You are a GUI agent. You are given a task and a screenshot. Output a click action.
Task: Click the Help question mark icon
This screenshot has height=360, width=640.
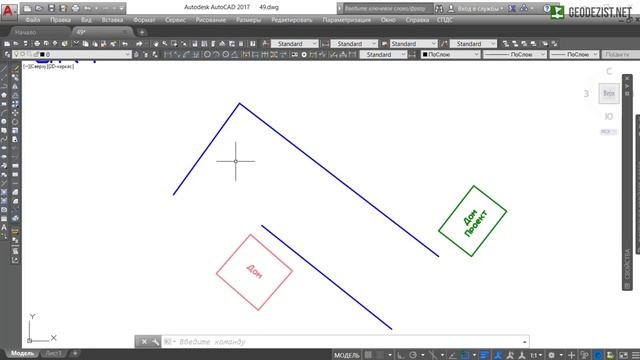click(547, 8)
